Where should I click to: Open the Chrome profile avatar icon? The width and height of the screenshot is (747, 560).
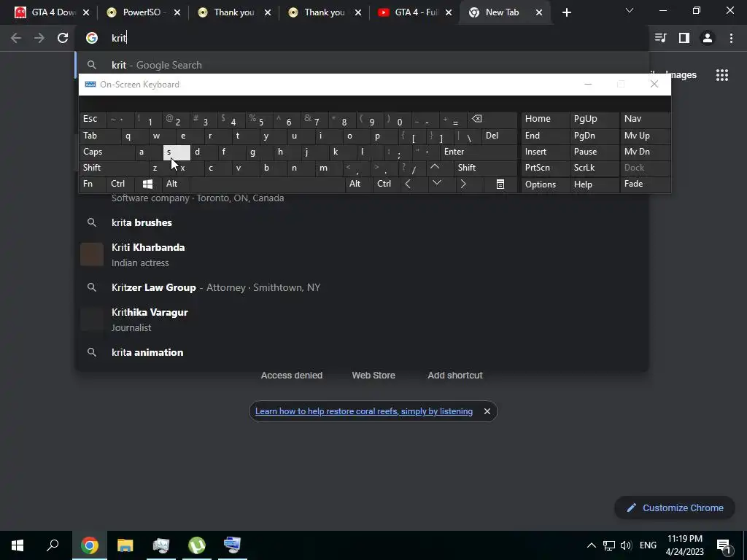click(x=708, y=38)
